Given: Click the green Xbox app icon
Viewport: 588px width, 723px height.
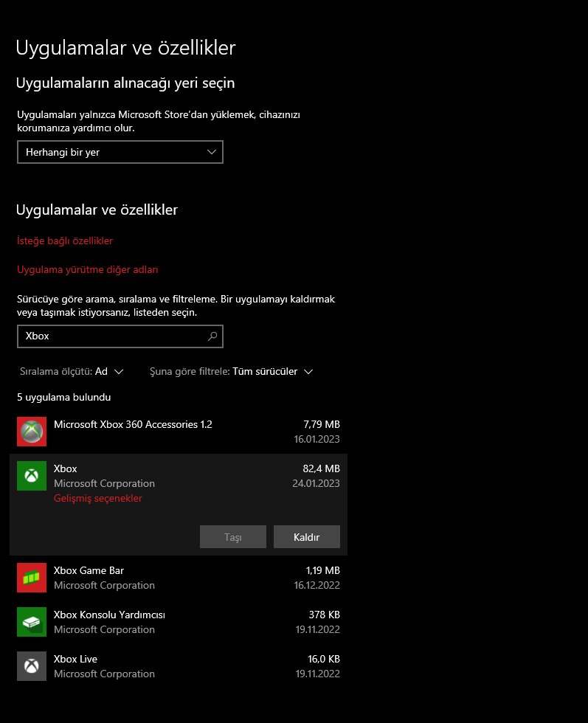Looking at the screenshot, I should 32,476.
